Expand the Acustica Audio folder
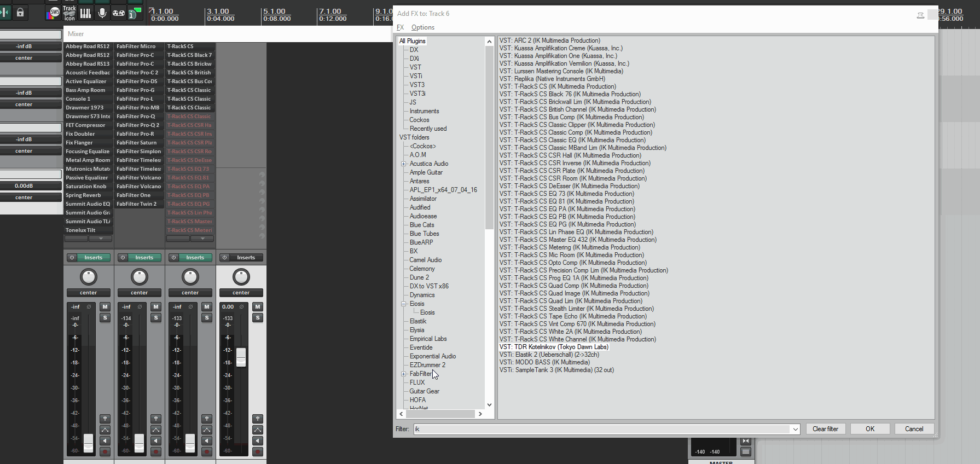The width and height of the screenshot is (980, 464). tap(404, 164)
